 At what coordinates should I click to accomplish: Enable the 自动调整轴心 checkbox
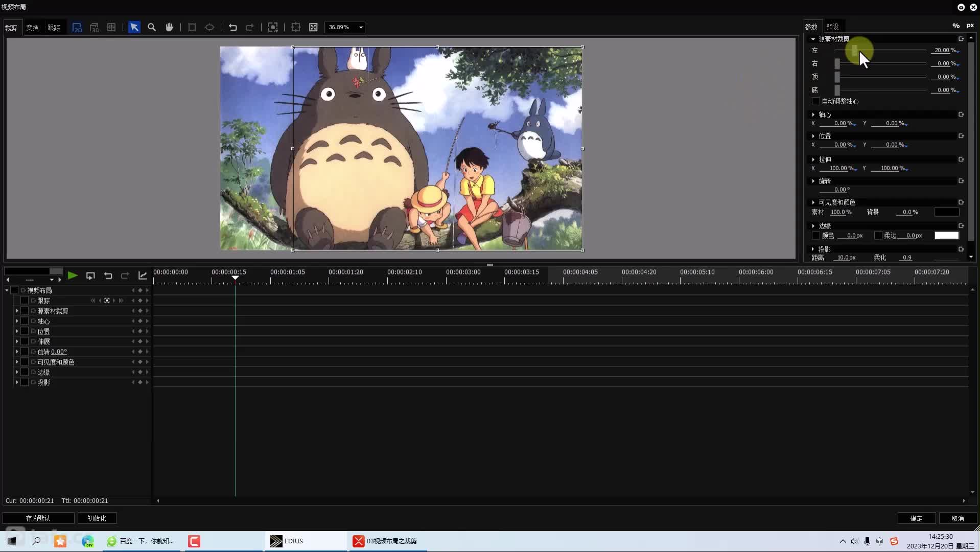click(x=816, y=101)
